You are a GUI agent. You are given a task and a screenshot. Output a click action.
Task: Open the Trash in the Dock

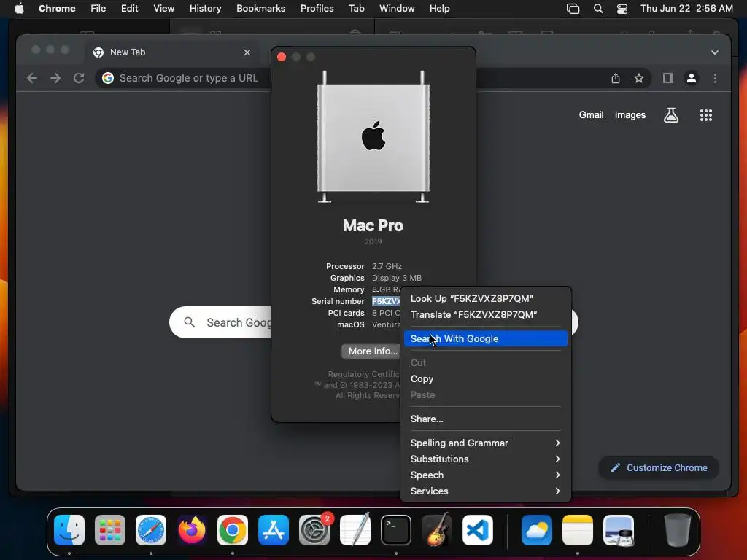point(677,530)
